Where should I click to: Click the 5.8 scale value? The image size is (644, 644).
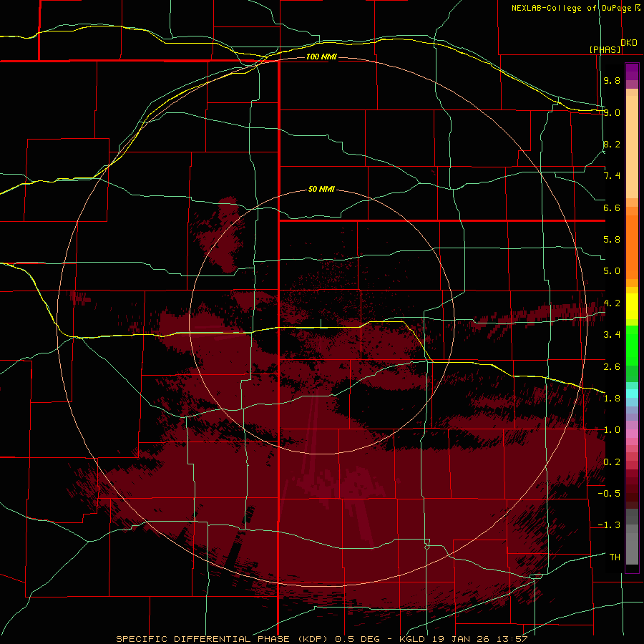(x=612, y=240)
